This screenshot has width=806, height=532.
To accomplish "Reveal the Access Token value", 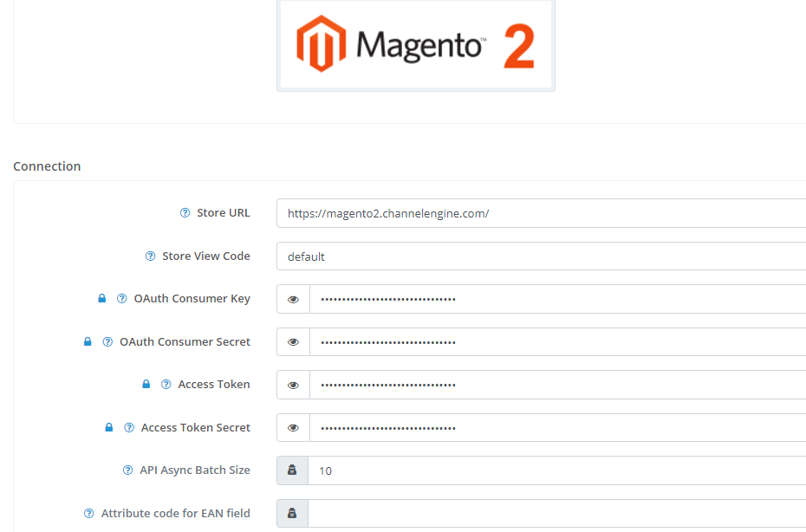I will click(x=292, y=384).
